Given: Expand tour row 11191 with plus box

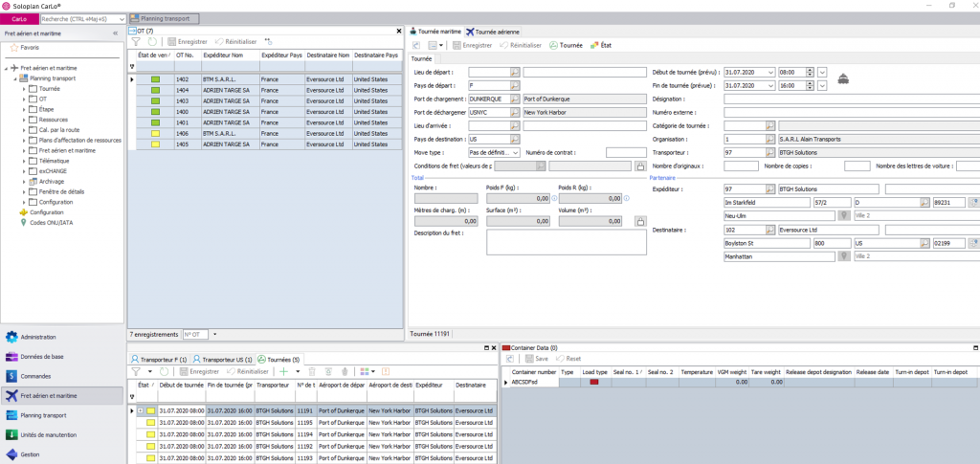Looking at the screenshot, I should tap(140, 411).
